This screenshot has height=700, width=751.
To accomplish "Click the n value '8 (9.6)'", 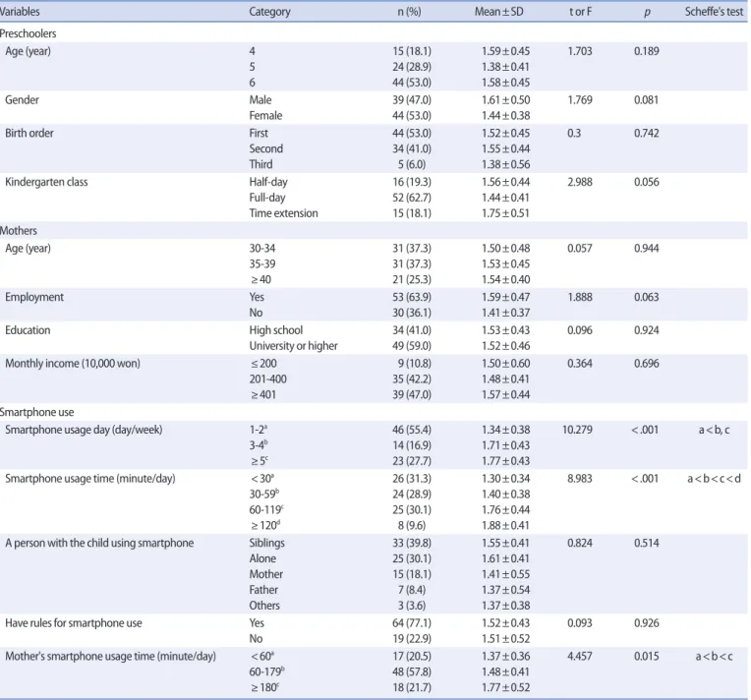I will coord(412,526).
